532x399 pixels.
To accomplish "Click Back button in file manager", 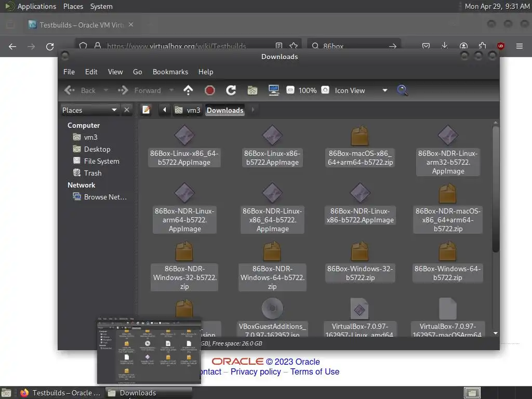I will [x=80, y=90].
